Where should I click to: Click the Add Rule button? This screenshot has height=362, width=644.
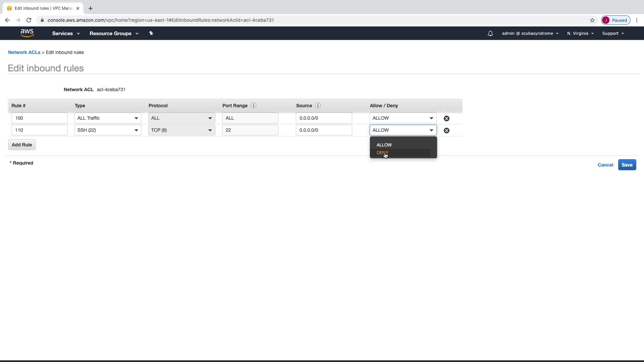pyautogui.click(x=22, y=145)
